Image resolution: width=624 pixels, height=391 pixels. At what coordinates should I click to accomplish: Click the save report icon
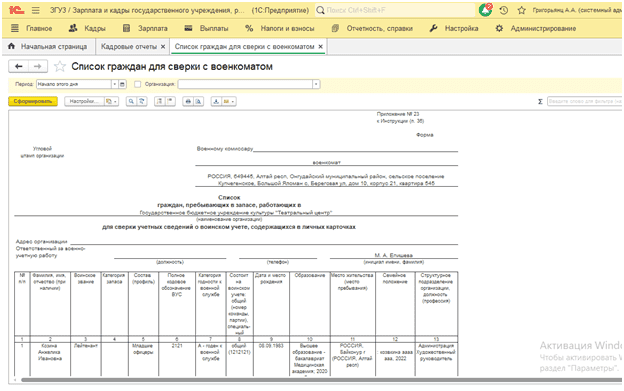pos(216,101)
